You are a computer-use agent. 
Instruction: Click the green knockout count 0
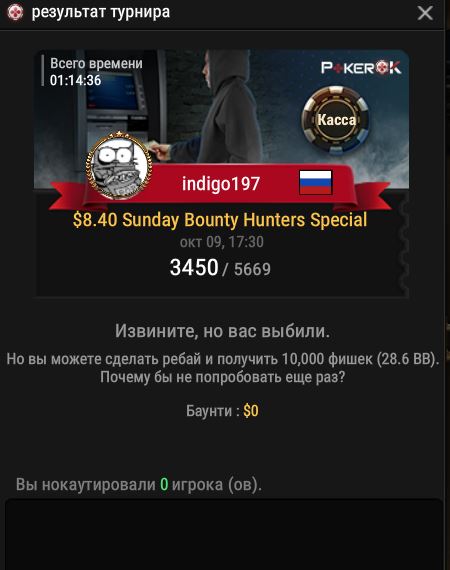164,484
